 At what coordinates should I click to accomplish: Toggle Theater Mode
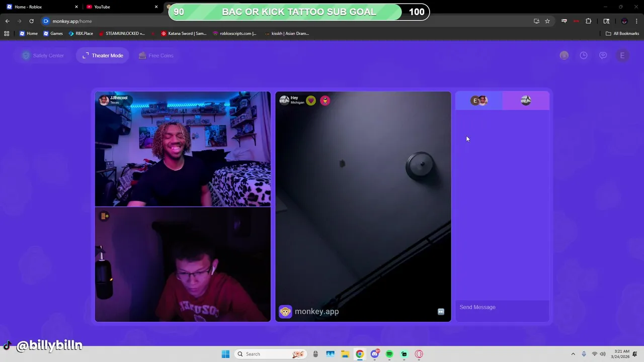pos(103,55)
